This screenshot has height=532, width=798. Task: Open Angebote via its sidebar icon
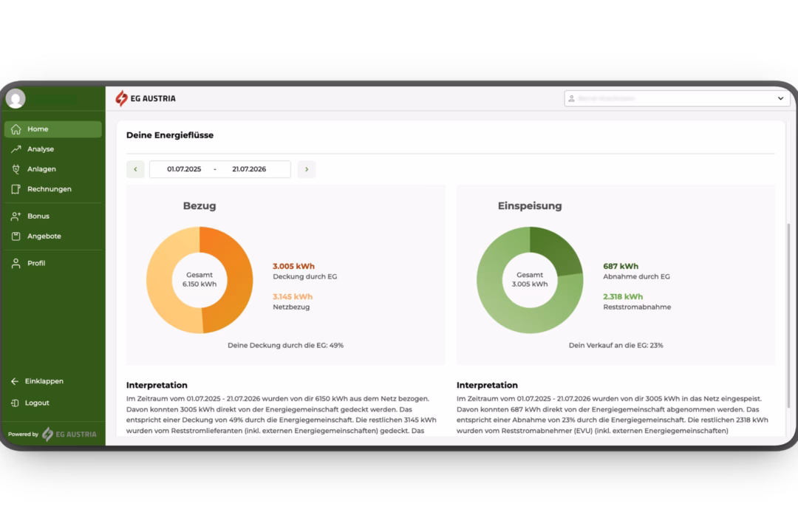click(16, 236)
